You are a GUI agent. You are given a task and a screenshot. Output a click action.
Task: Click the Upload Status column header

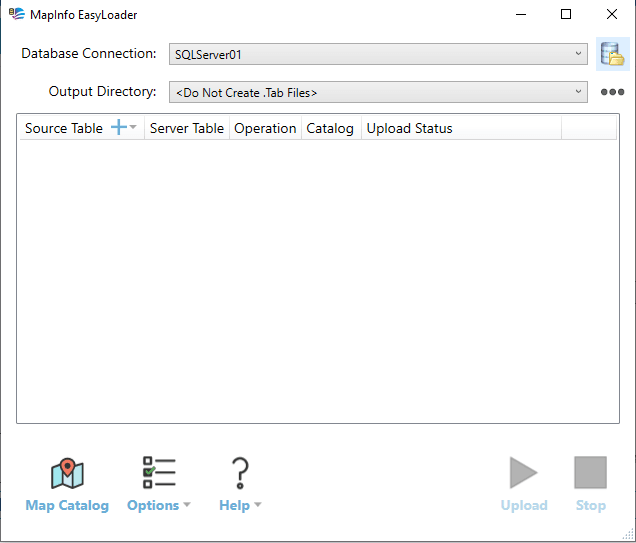410,128
